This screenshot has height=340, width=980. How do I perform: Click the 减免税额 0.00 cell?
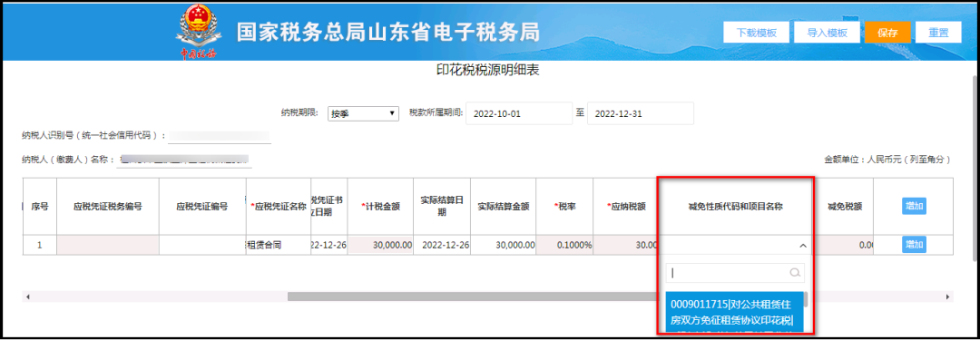(x=845, y=245)
